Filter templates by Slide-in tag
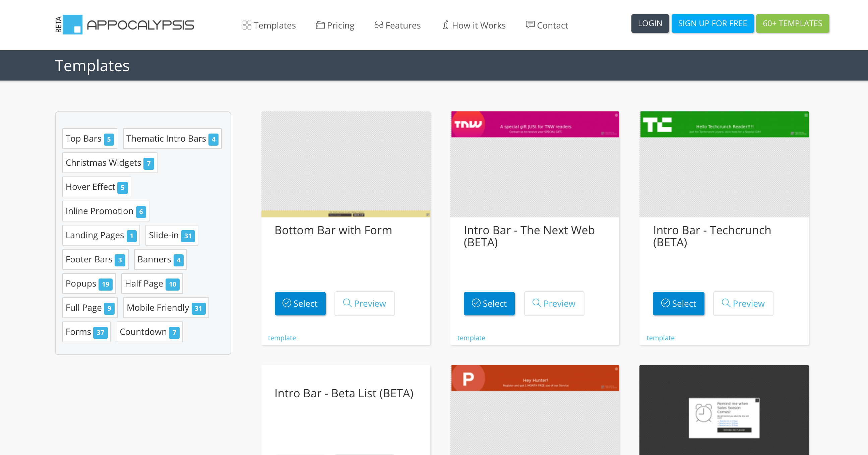The height and width of the screenshot is (455, 868). pyautogui.click(x=171, y=235)
